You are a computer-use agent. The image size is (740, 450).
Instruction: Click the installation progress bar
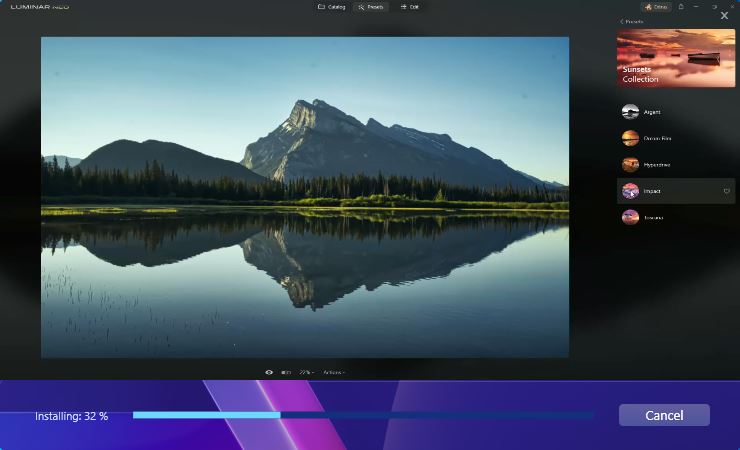(363, 415)
